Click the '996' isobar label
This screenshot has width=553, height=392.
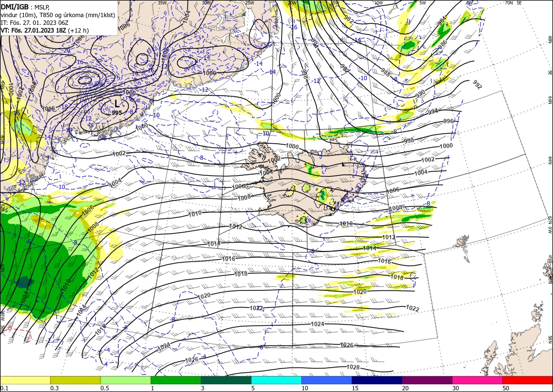click(448, 121)
